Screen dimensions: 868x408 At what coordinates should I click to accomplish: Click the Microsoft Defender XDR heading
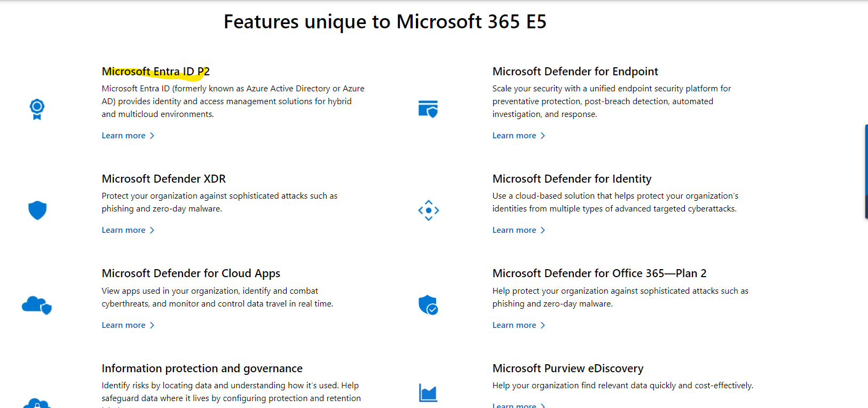pos(164,179)
